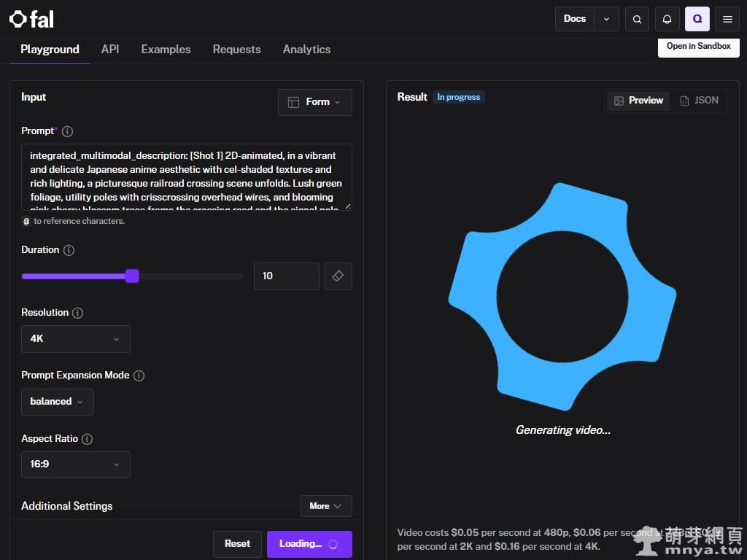This screenshot has height=560, width=747.
Task: Click the fal logo
Action: [x=31, y=19]
